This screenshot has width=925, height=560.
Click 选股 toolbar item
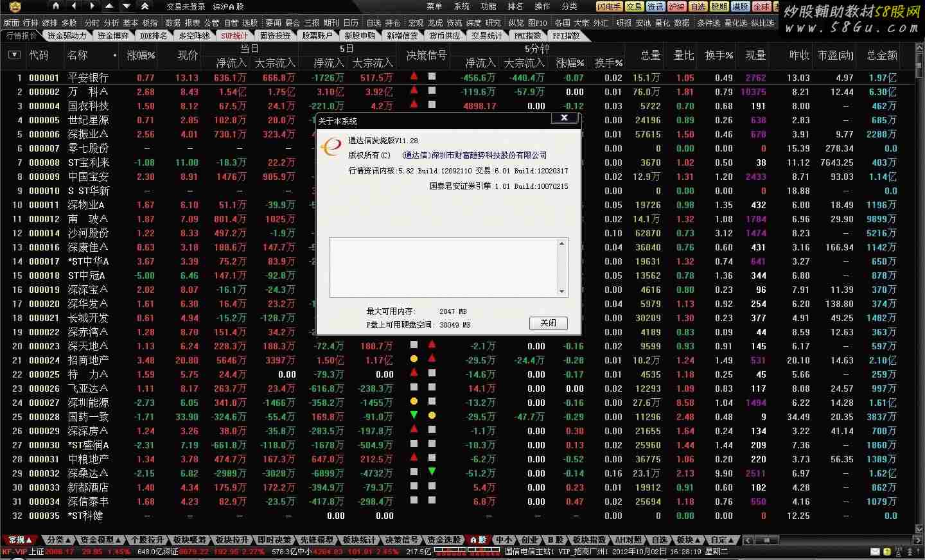coord(250,22)
